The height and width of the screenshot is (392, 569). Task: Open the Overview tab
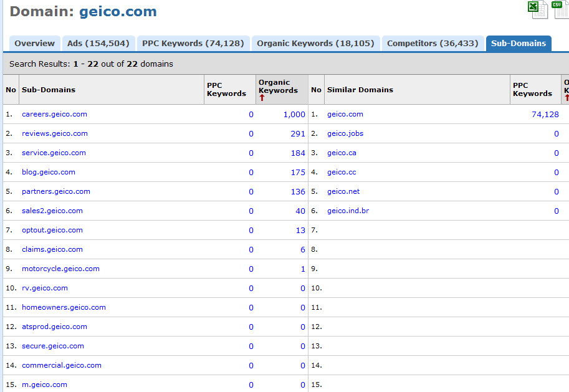pos(34,43)
